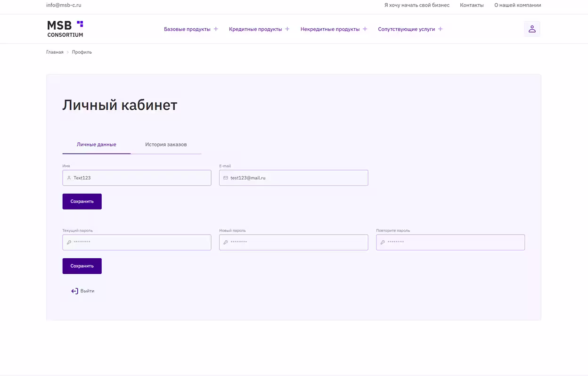This screenshot has width=588, height=376.
Task: Click the key icon in Повторите пароль field
Action: pos(383,243)
